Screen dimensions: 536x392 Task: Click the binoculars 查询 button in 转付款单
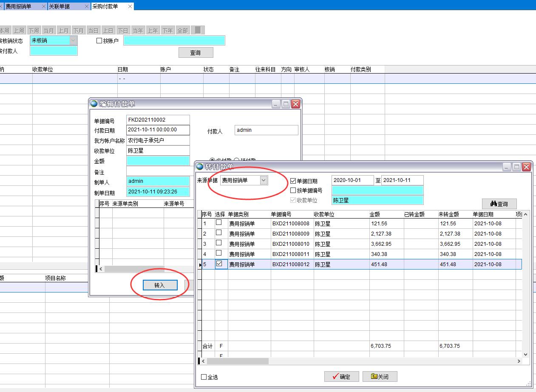tap(499, 204)
